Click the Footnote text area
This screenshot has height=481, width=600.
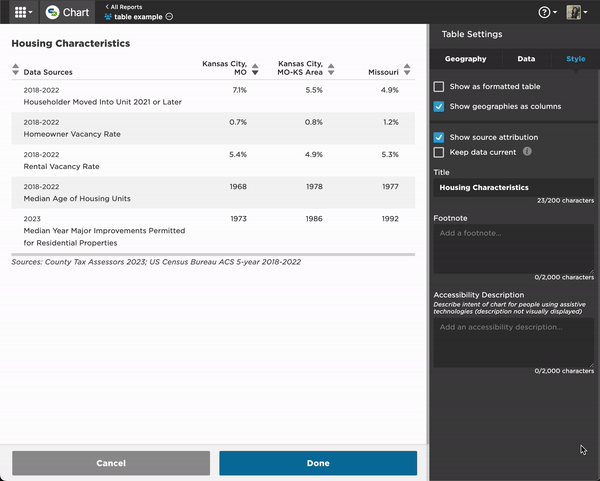point(514,249)
